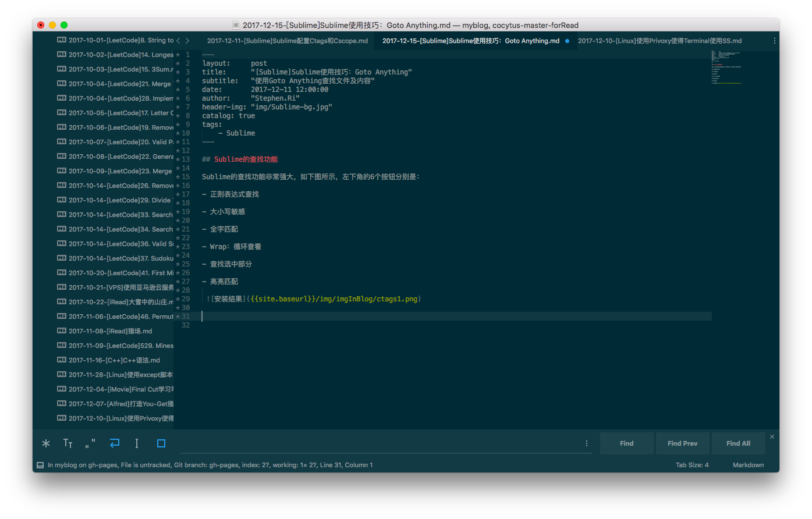Click Markdown icon of [LeetCode]28. Implem file

tap(61, 98)
